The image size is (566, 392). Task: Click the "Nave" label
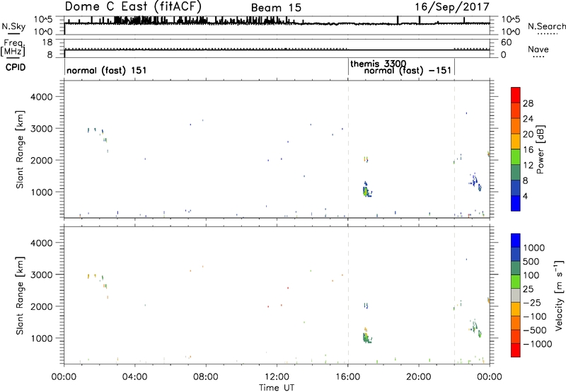click(x=538, y=49)
